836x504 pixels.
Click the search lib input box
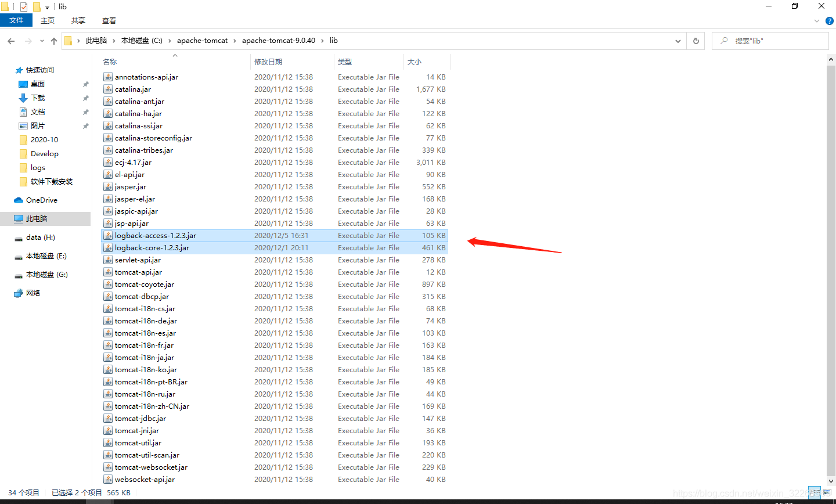pos(770,41)
